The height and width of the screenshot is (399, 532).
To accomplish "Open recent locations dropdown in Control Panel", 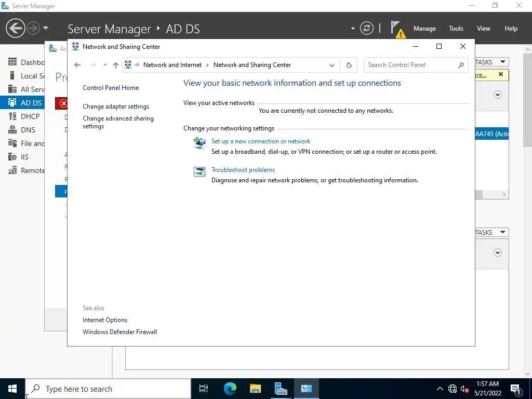I will (105, 65).
